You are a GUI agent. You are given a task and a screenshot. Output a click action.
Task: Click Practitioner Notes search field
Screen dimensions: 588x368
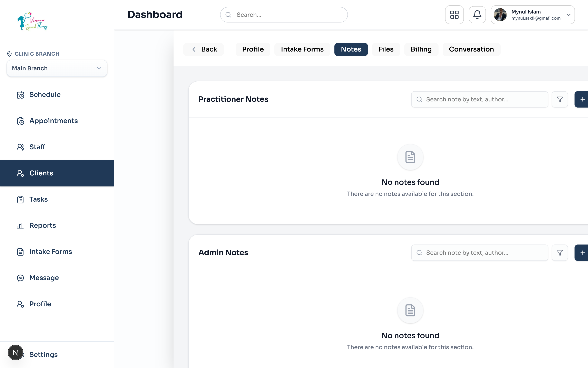coord(479,99)
